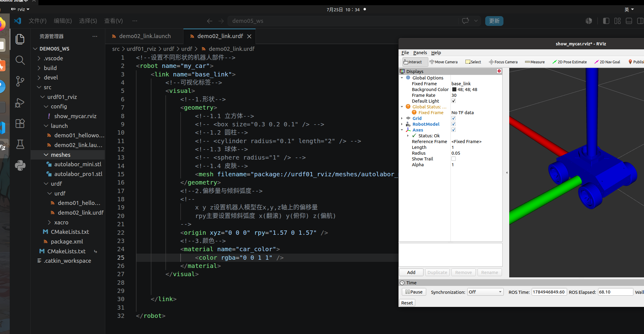Pause the RViz time
644x334 pixels.
[414, 292]
